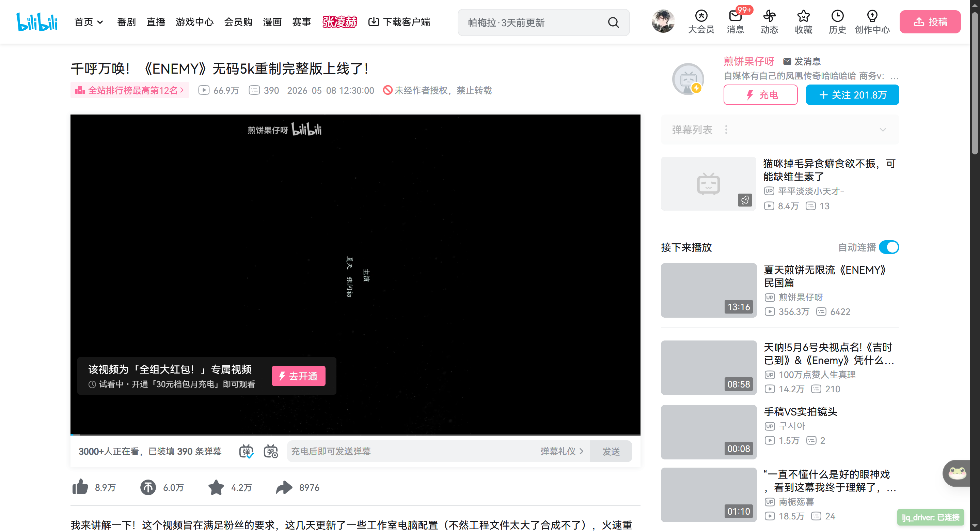980x531 pixels.
Task: Open uploader 100万点赞人生真理
Action: click(x=817, y=375)
